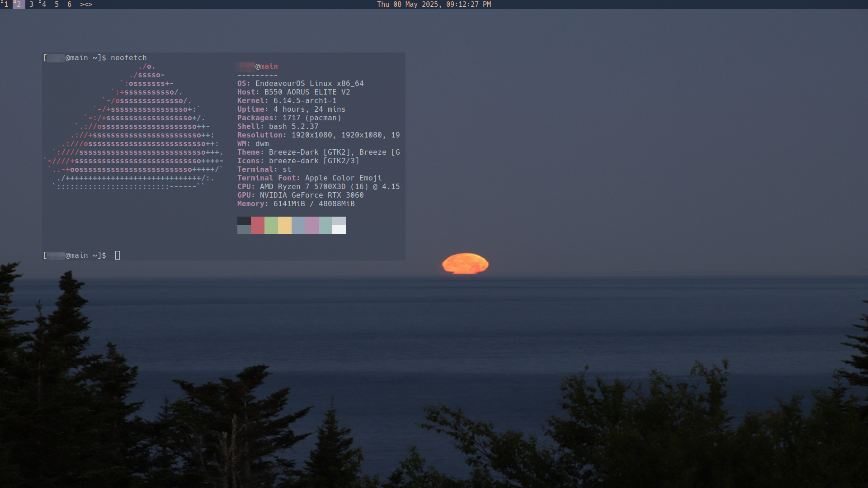The image size is (868, 488).
Task: Click the 'WM: dwm' line
Action: 253,144
